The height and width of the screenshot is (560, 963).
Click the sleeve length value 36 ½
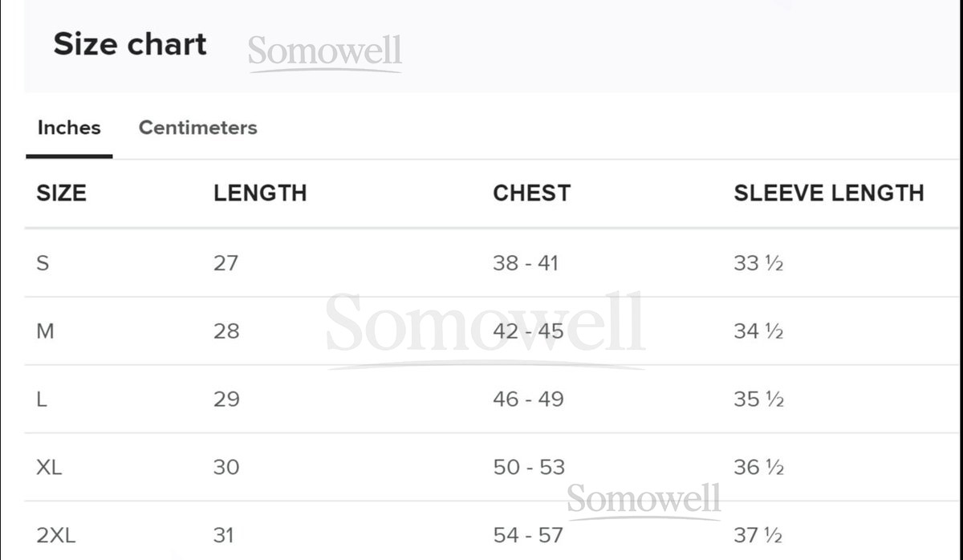[758, 467]
